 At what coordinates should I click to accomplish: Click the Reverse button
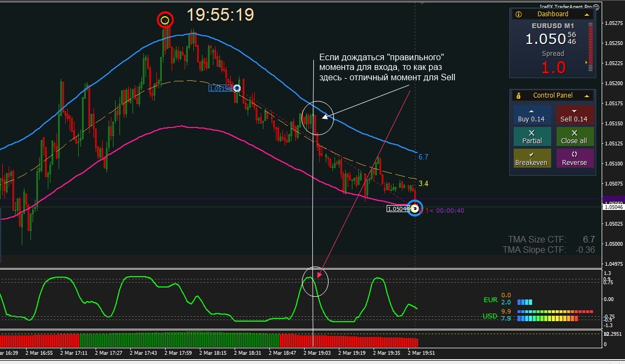coord(575,158)
